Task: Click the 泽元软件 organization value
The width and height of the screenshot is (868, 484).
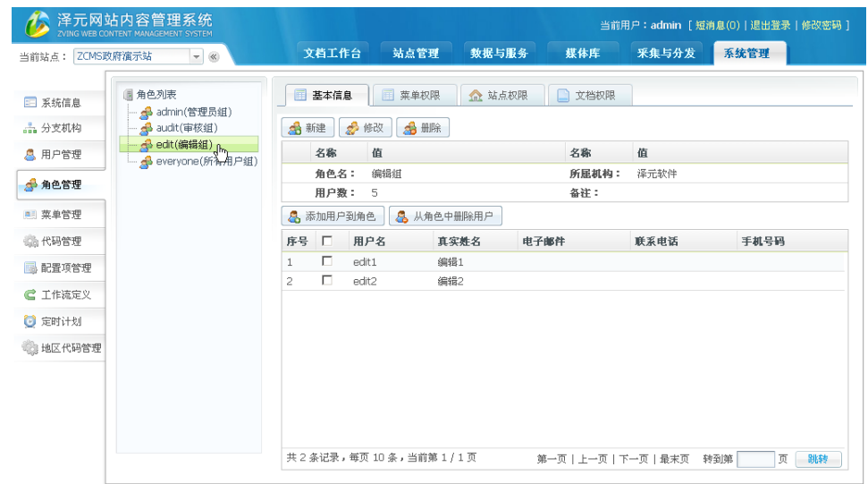Action: pos(656,174)
